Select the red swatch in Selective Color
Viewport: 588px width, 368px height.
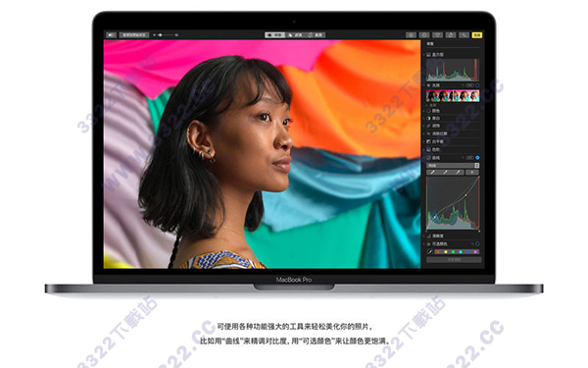click(x=438, y=252)
